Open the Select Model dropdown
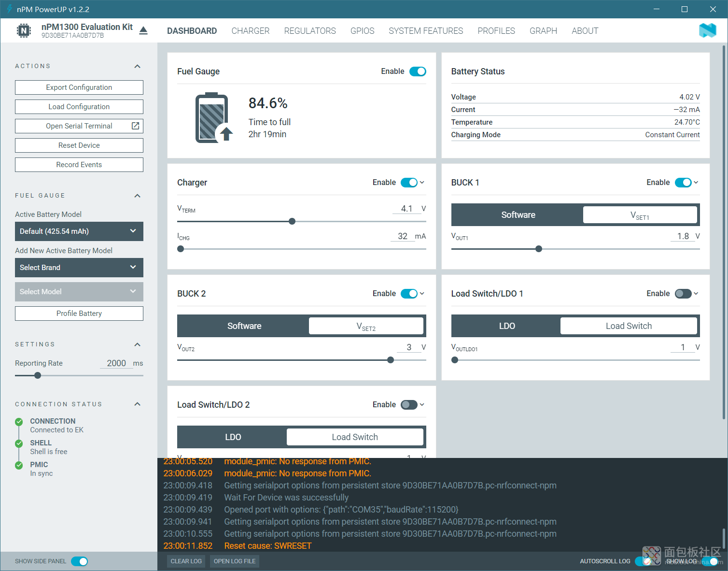 [x=79, y=292]
